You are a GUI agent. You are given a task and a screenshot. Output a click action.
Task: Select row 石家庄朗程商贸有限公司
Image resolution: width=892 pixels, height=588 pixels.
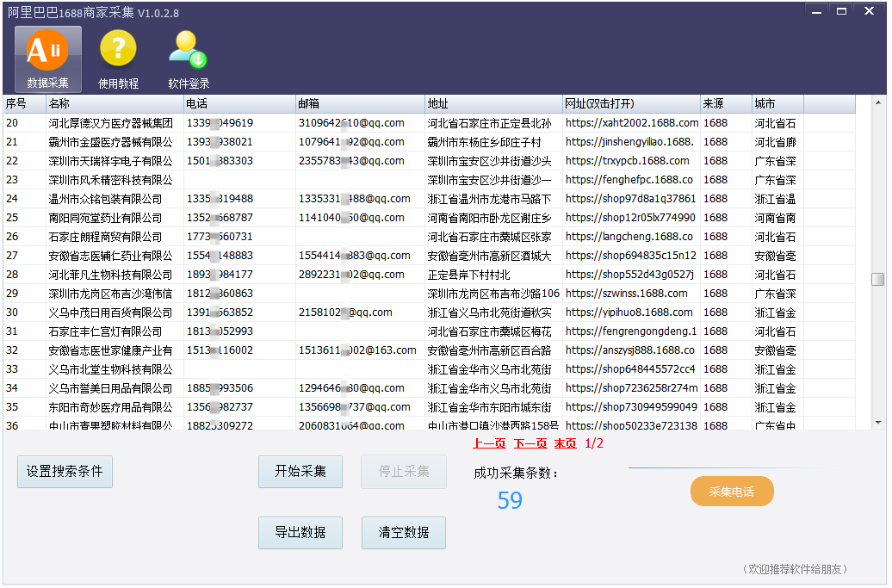pyautogui.click(x=430, y=237)
